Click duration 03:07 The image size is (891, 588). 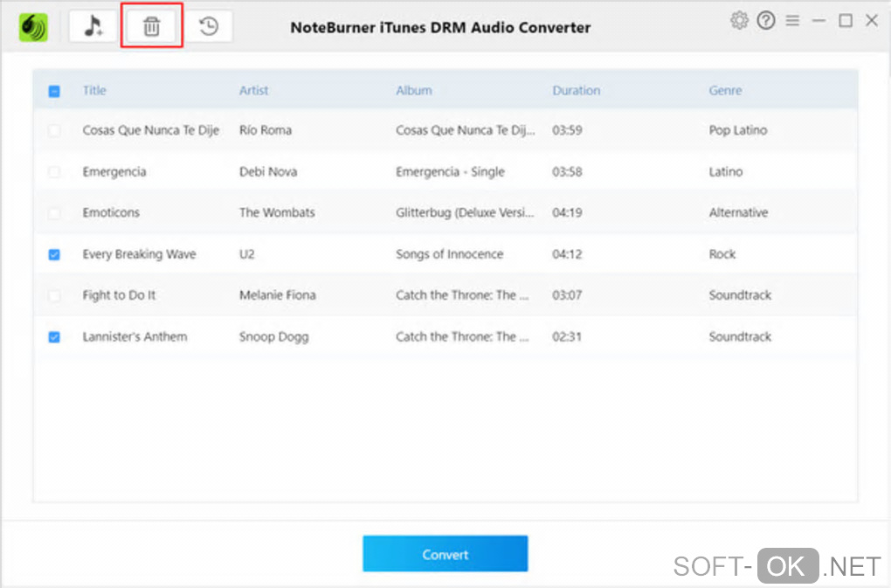[567, 294]
